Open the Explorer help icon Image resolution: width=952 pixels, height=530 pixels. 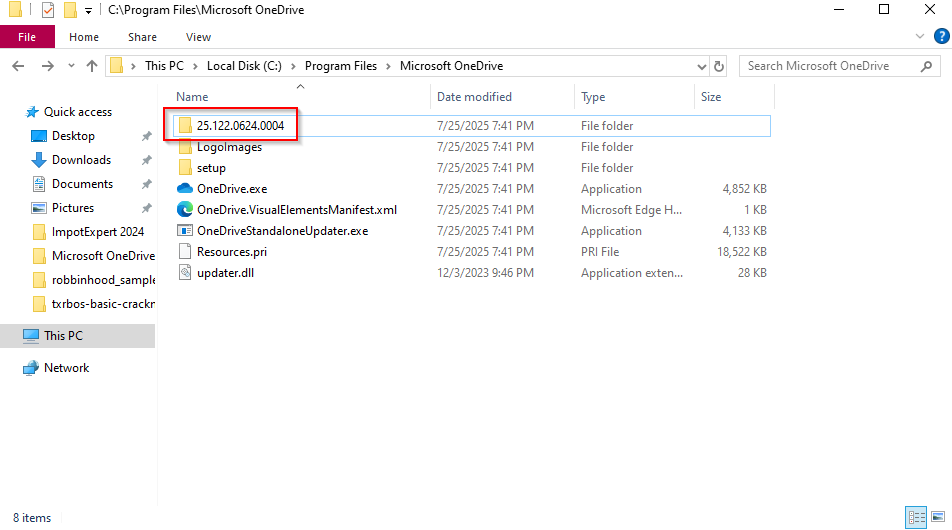[x=941, y=36]
